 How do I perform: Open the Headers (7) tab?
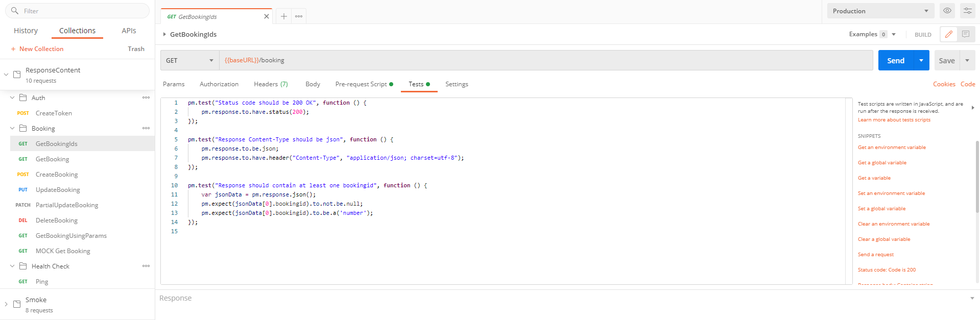point(271,84)
